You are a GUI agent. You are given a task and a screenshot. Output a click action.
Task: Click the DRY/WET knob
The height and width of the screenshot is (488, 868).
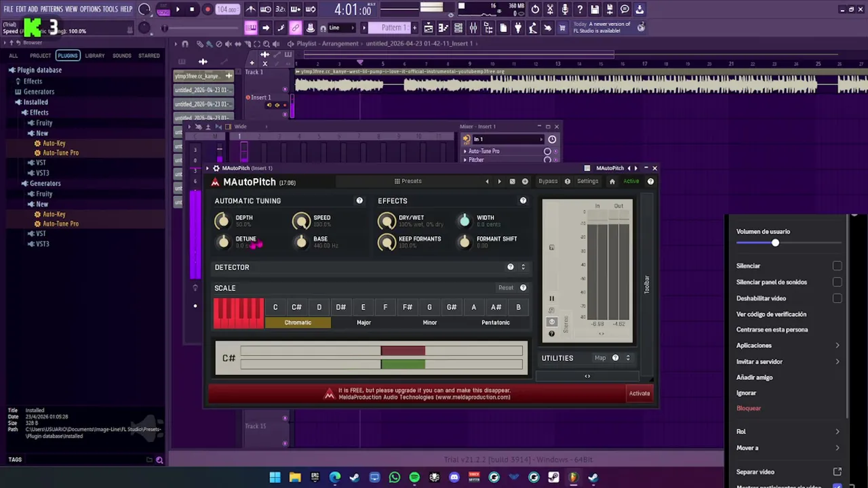387,221
